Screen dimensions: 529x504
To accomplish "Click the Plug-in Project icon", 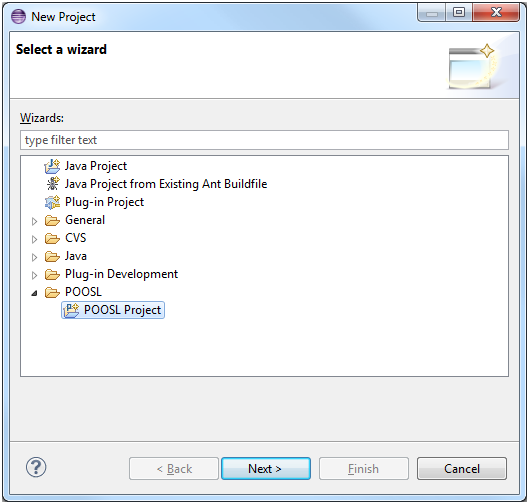I will 52,202.
